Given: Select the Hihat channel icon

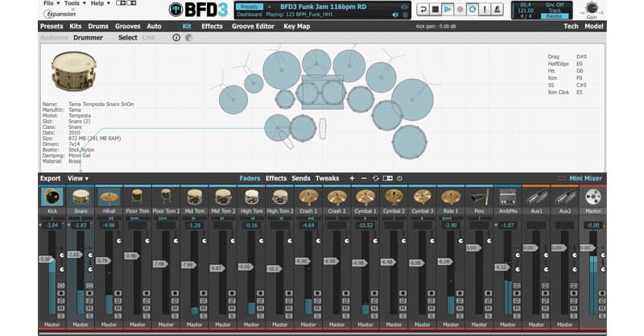Looking at the screenshot, I should click(109, 197).
